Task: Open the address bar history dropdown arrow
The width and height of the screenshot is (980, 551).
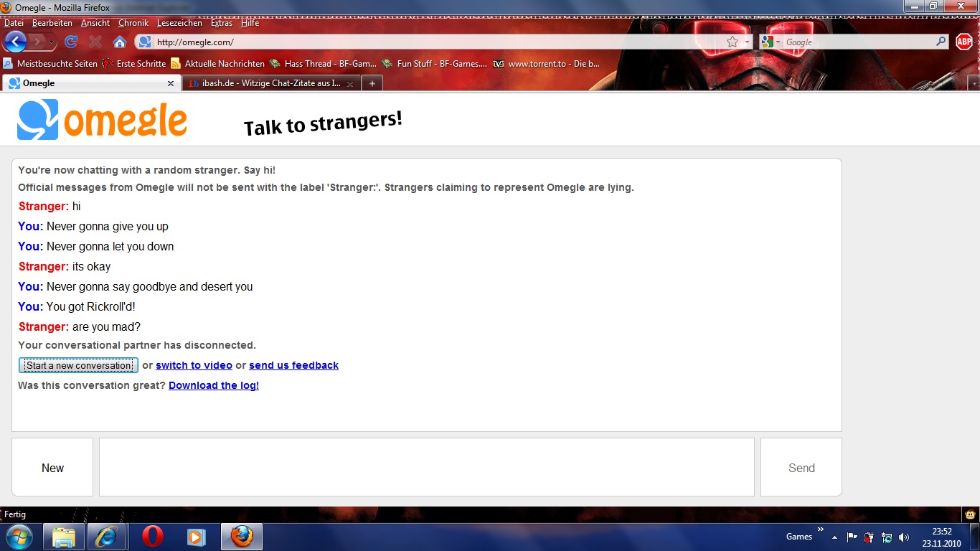Action: pyautogui.click(x=747, y=42)
